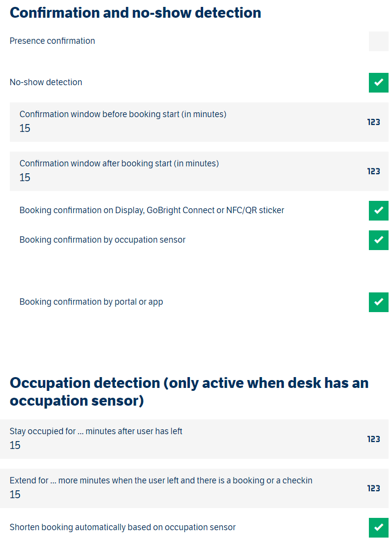Uncheck booking confirmation by occupation sensor
Viewport: 392px width, 542px height.
(x=378, y=240)
